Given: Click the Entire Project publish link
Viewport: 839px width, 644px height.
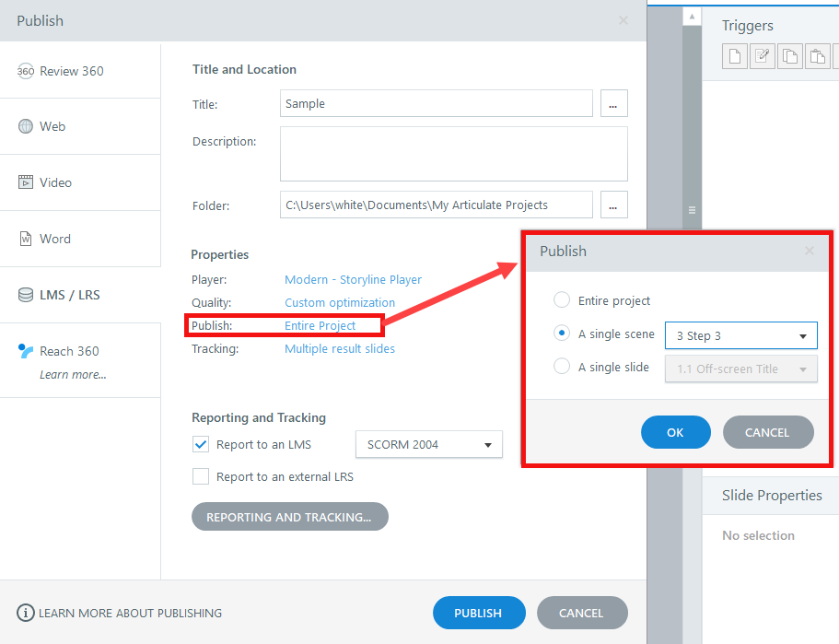Looking at the screenshot, I should point(320,325).
